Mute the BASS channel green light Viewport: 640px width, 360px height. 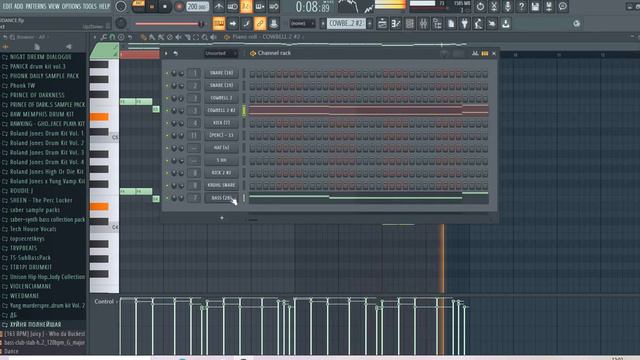[167, 198]
